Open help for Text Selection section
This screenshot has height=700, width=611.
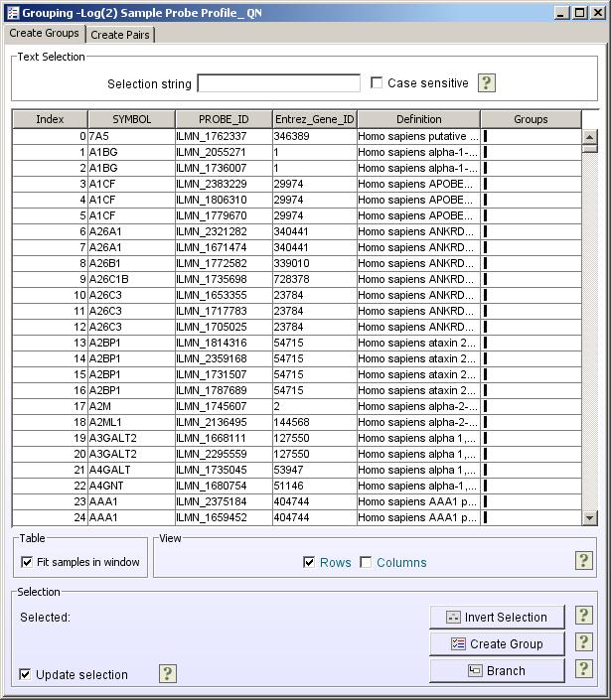click(487, 82)
